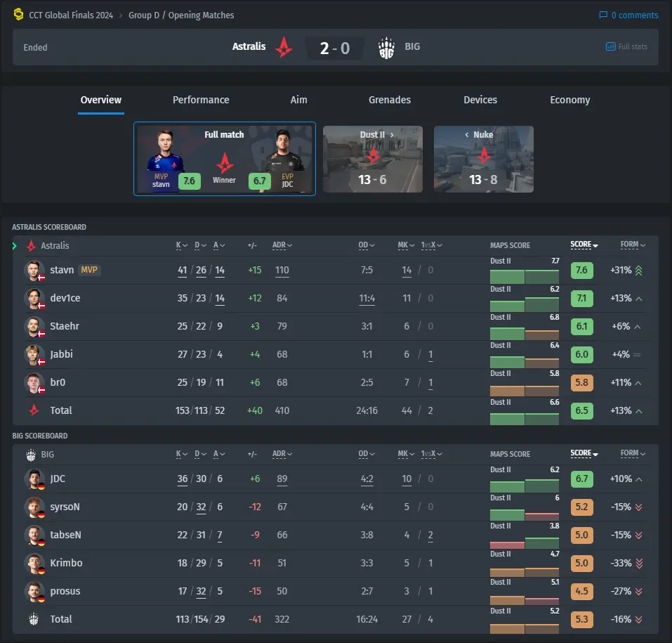Viewport: 672px width, 643px height.
Task: Click tabseN's player avatar
Action: click(x=34, y=535)
